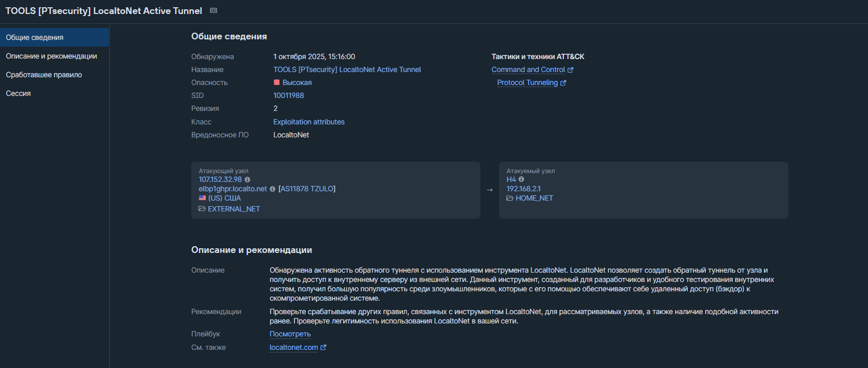The image size is (868, 368).
Task: Click the arrow between attacker and target nodes
Action: 490,190
